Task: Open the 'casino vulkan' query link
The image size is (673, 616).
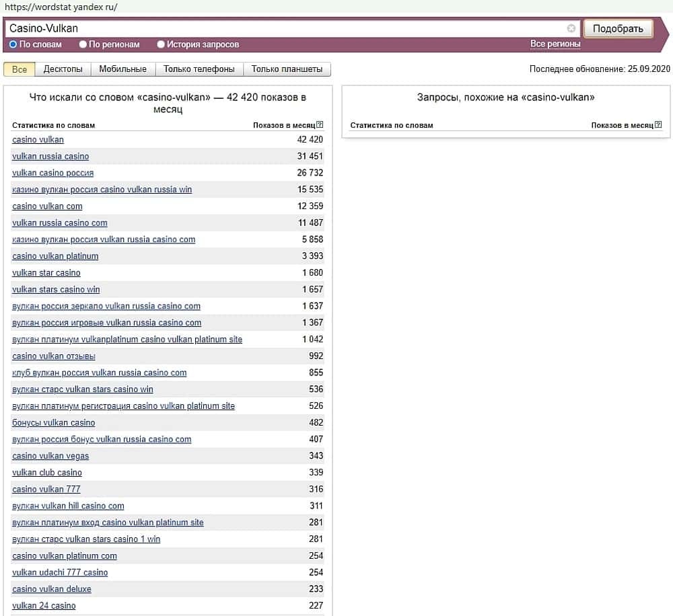Action: (x=38, y=140)
